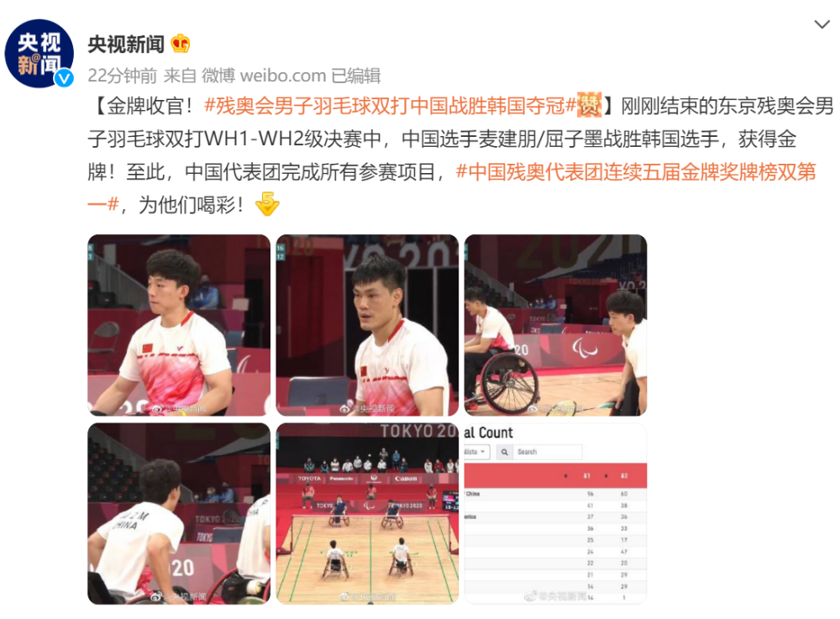Viewport: 840px width, 619px height.
Task: Click the gold crown membership icon
Action: click(181, 44)
